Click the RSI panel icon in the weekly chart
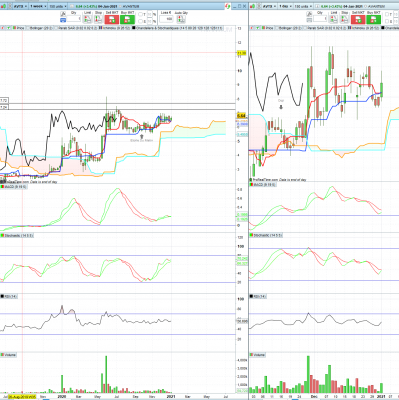This screenshot has height=400, width=399. pyautogui.click(x=2, y=296)
